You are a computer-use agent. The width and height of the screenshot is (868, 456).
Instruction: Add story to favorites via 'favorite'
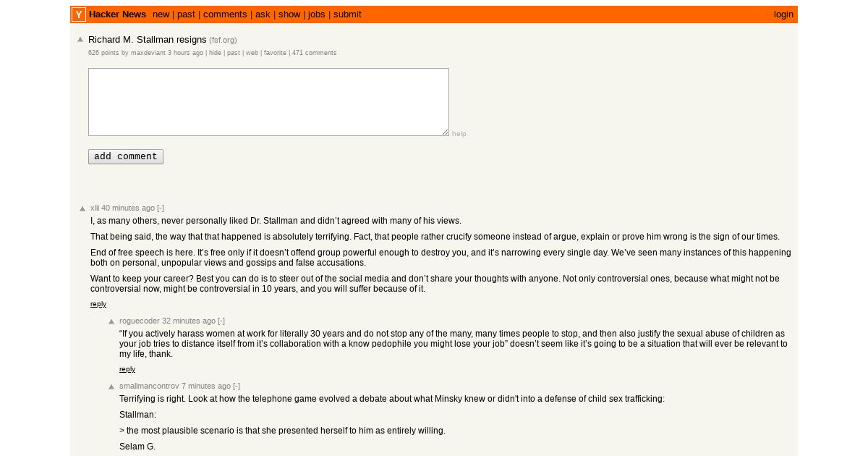tap(275, 53)
